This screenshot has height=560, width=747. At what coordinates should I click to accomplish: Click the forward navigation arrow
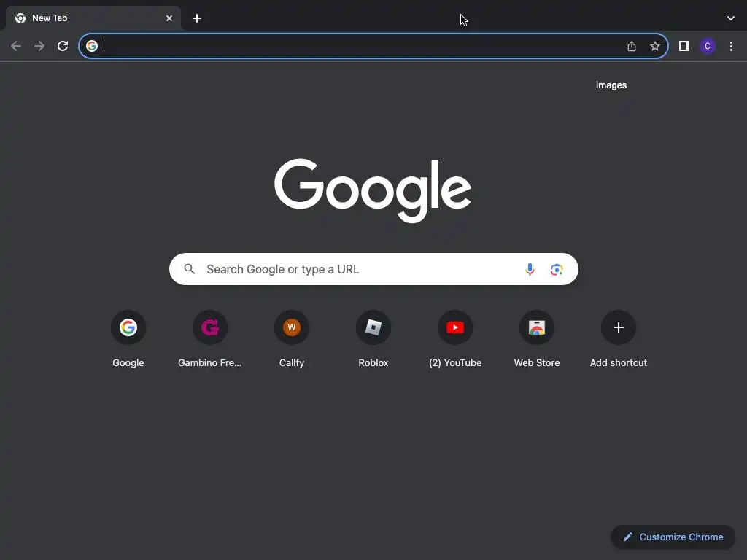coord(39,46)
